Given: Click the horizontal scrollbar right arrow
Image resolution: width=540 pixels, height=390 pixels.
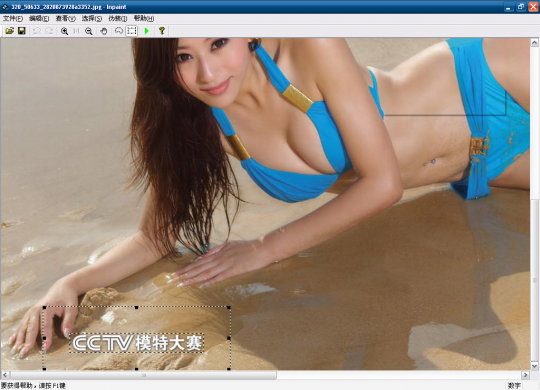Looking at the screenshot, I should click(526, 374).
